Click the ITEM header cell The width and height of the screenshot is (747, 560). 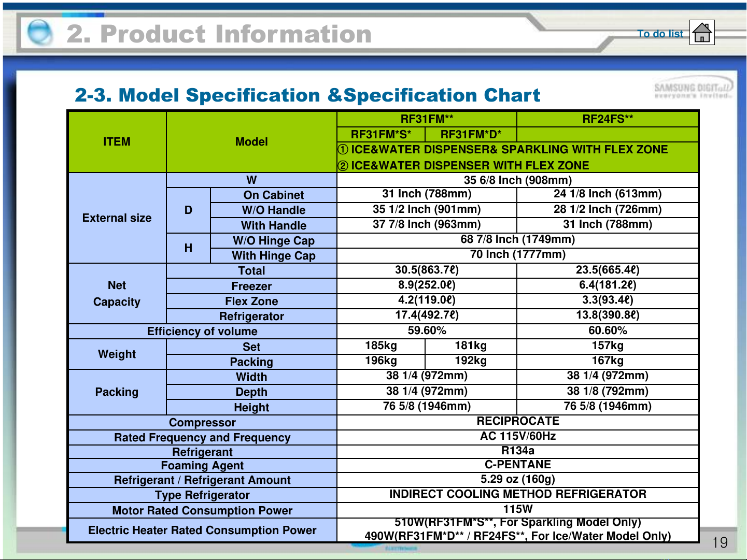coord(117,142)
